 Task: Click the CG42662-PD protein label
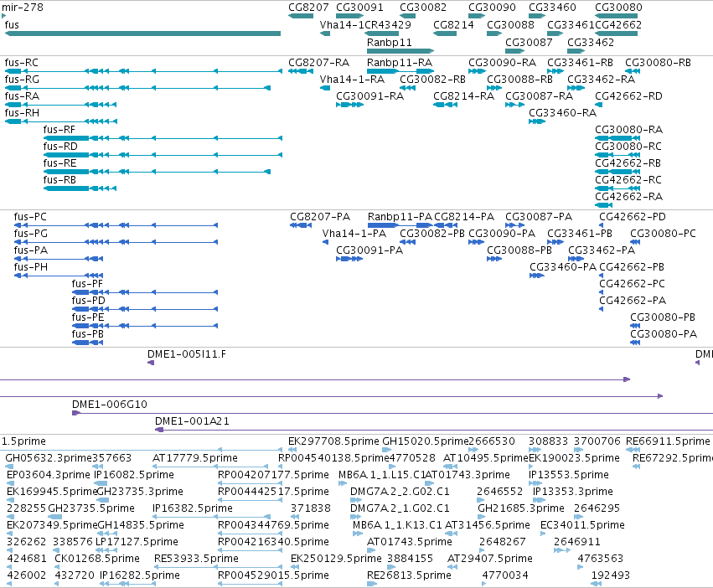click(633, 216)
